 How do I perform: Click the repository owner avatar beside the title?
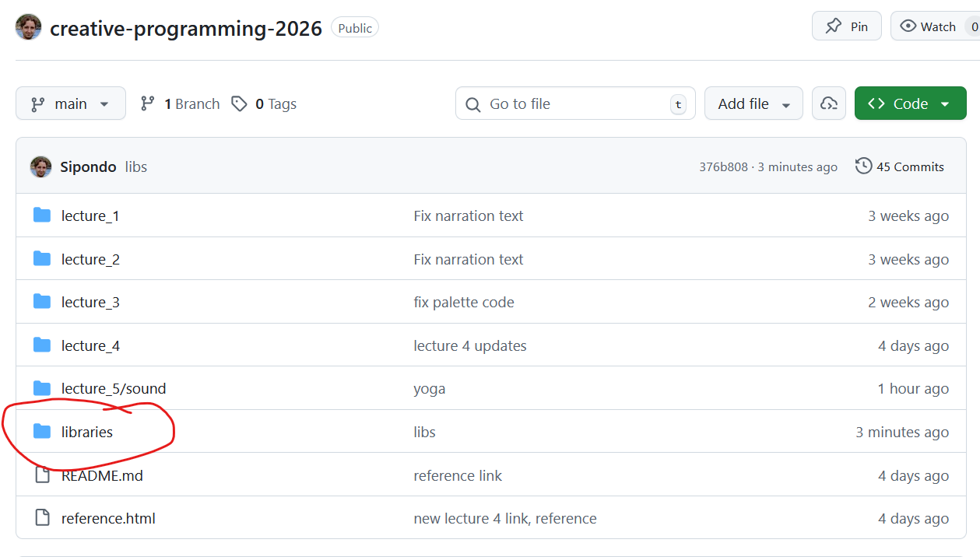pyautogui.click(x=29, y=27)
